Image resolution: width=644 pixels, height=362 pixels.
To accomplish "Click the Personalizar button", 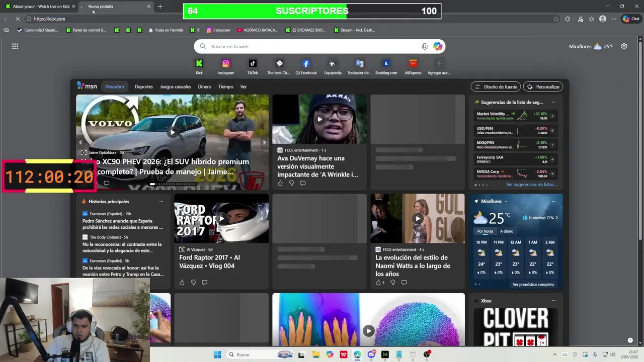I will (543, 86).
